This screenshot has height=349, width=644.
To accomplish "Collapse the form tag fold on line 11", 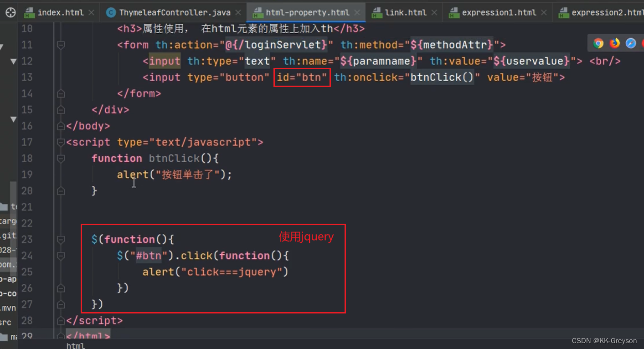I will click(x=61, y=45).
